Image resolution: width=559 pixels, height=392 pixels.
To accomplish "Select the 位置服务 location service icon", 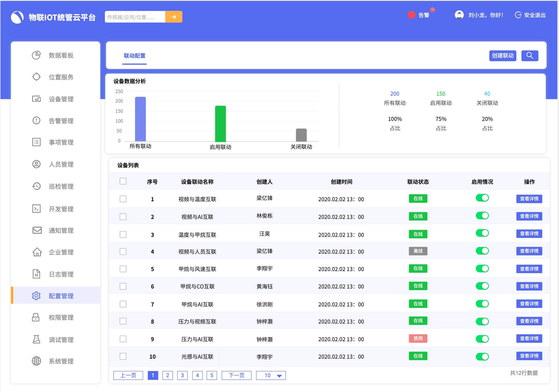I will pyautogui.click(x=36, y=77).
